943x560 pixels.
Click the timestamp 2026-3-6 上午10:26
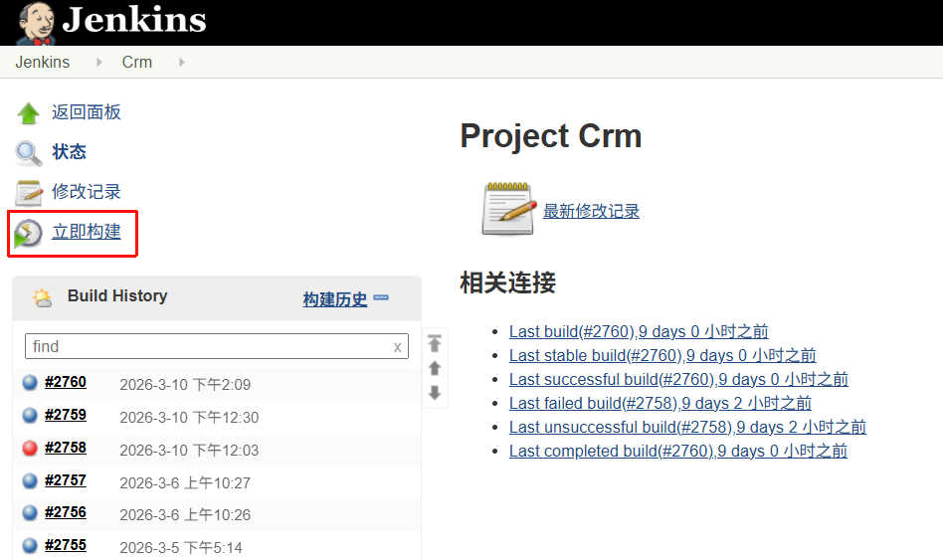coord(185,515)
